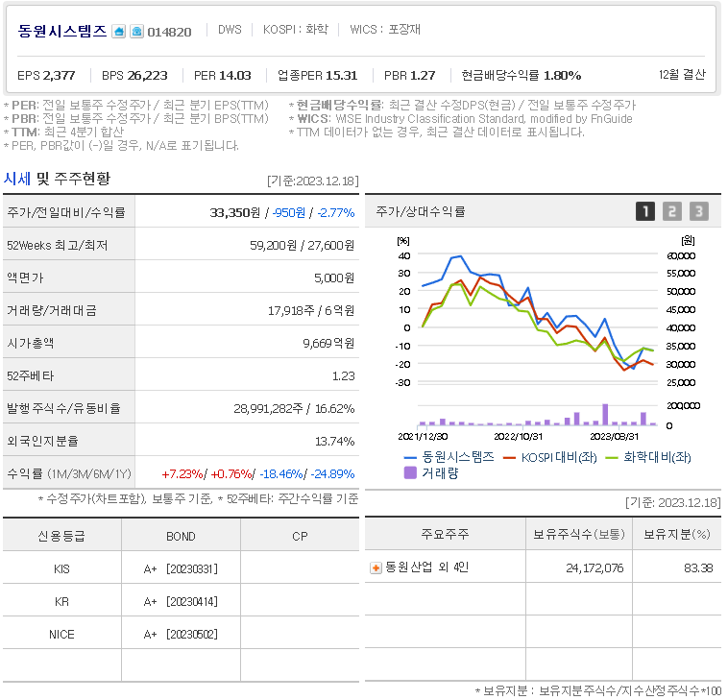Click the price 33,350원 value
The height and width of the screenshot is (700, 728).
(x=235, y=212)
